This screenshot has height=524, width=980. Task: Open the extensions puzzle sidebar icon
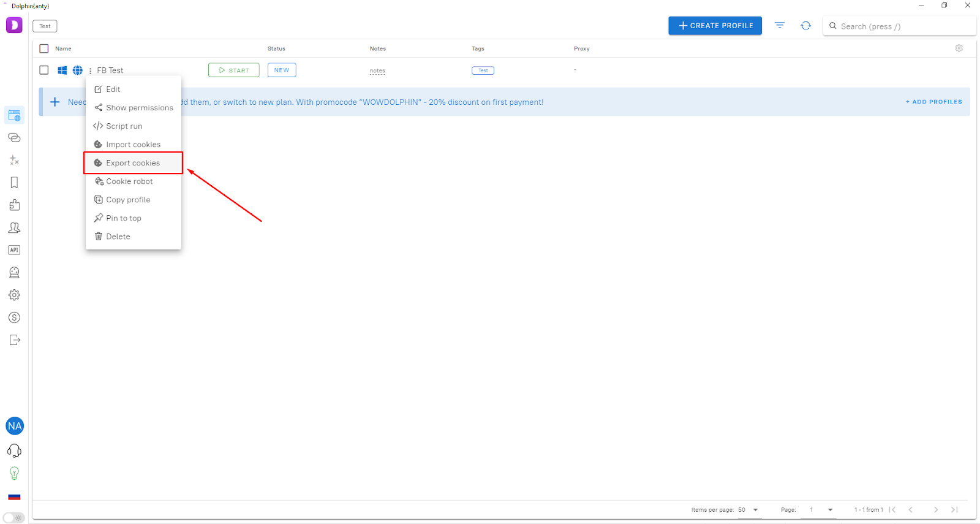click(14, 205)
